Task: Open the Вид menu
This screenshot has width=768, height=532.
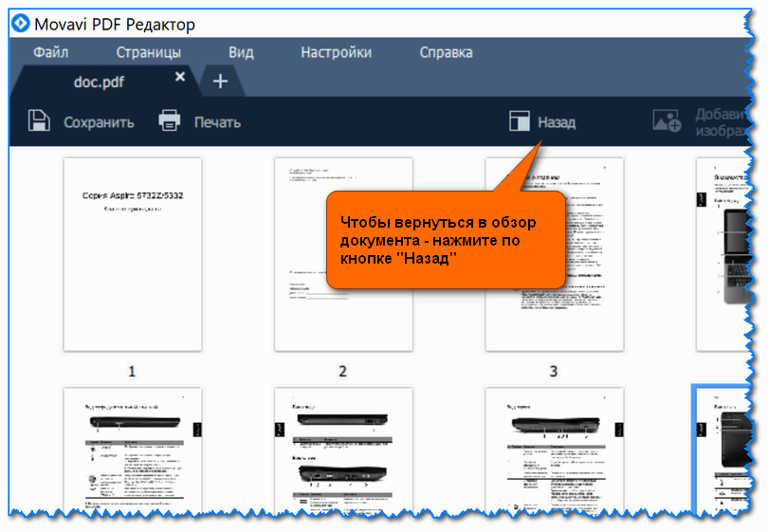Action: click(x=241, y=52)
